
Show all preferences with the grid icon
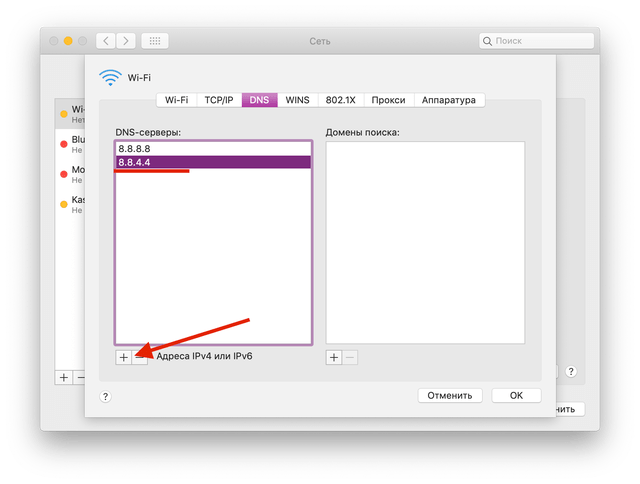[155, 41]
